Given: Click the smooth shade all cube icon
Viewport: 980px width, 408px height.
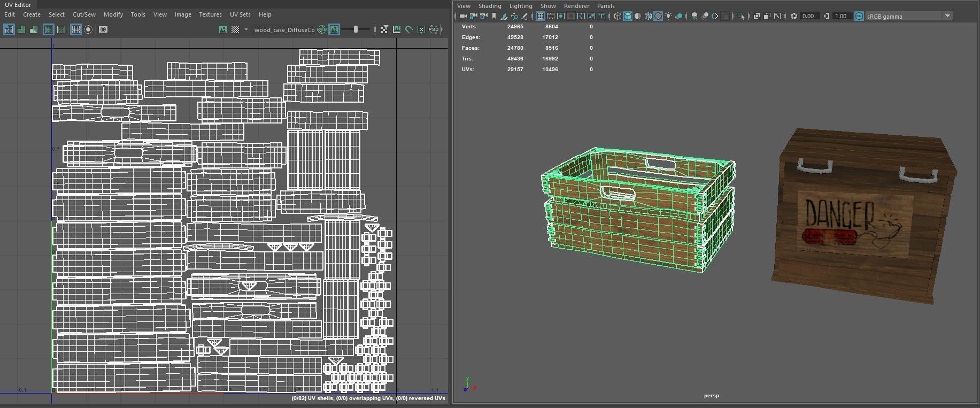Looking at the screenshot, I should (x=628, y=16).
